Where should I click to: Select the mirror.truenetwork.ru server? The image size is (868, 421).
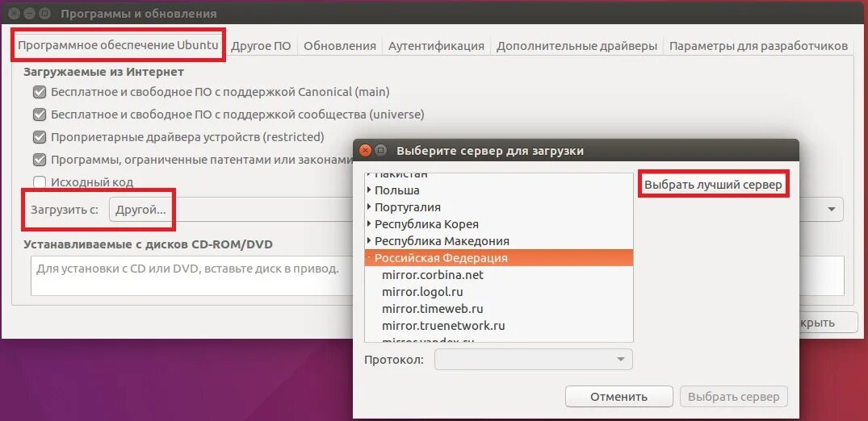[499, 326]
